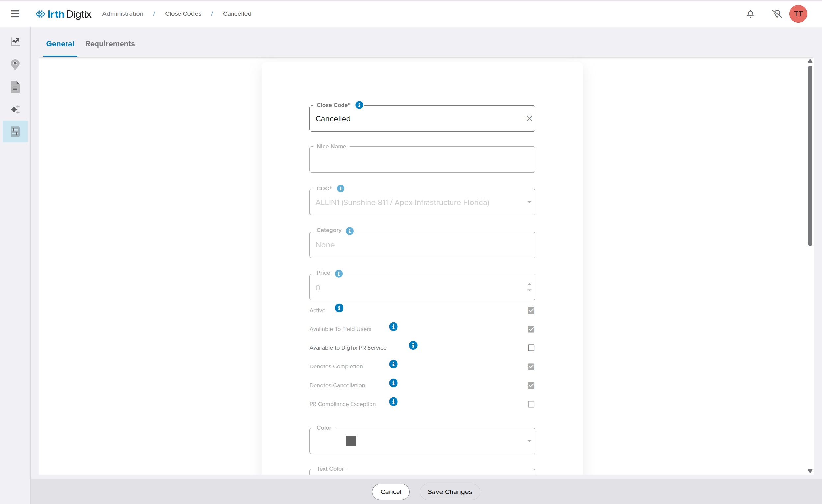Switch to the Requirements tab
This screenshot has height=504, width=822.
(x=110, y=44)
